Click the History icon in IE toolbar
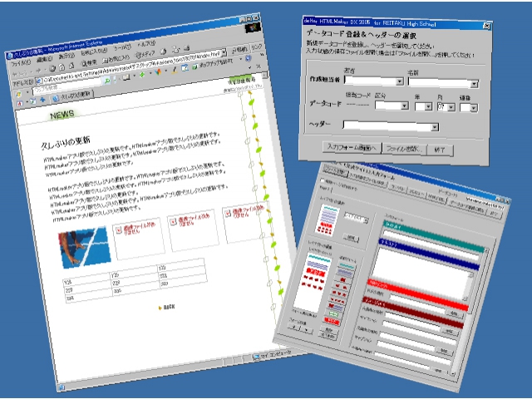Screen dimensions: 532x399 (163, 52)
